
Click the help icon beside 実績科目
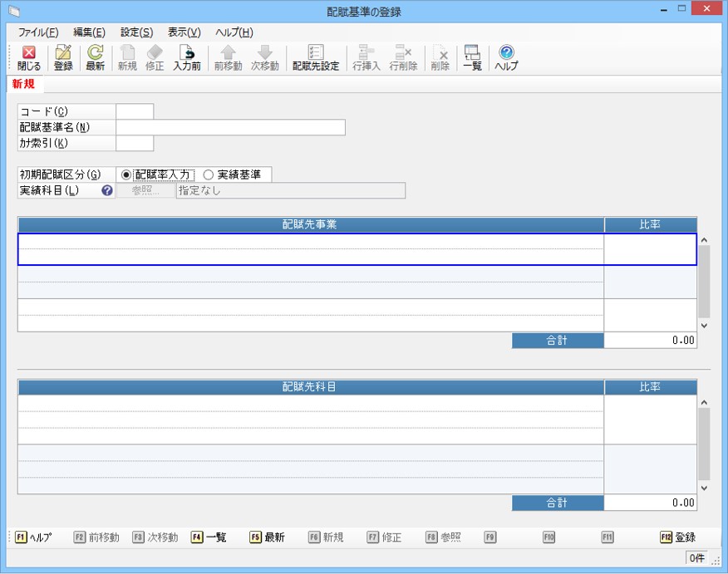(107, 190)
